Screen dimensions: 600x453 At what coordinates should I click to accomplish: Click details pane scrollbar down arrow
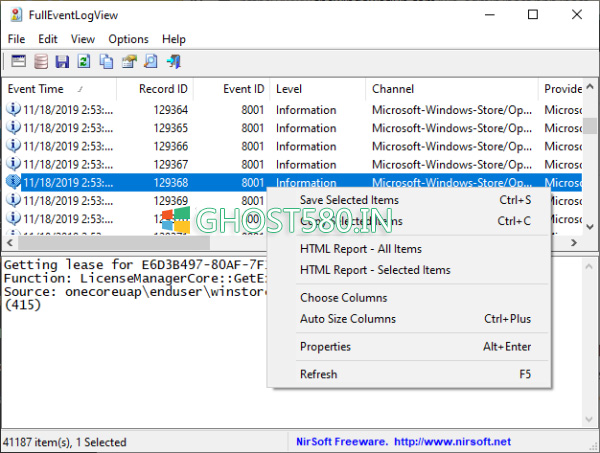tap(589, 419)
